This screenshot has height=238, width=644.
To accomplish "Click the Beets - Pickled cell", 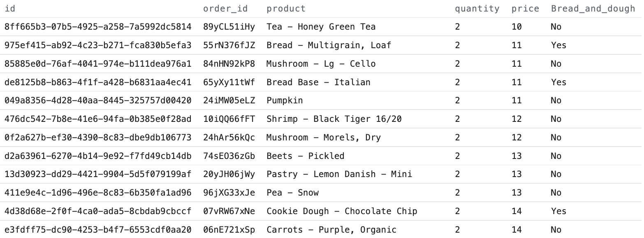I will tap(305, 156).
